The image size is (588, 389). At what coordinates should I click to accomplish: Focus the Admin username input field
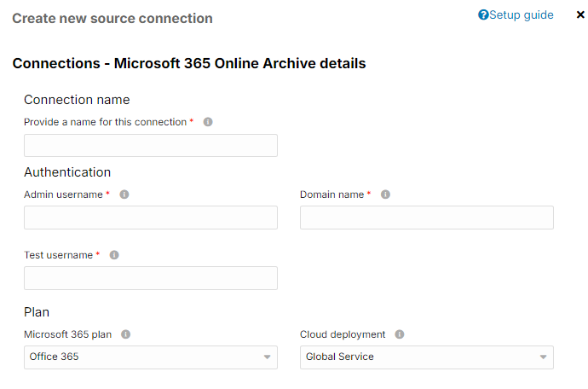pyautogui.click(x=151, y=218)
